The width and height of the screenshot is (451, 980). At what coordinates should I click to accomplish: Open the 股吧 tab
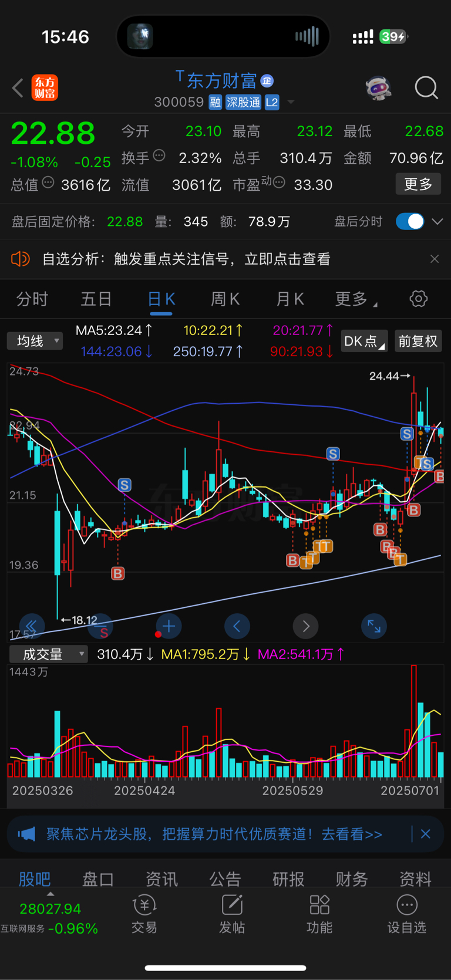click(x=35, y=878)
